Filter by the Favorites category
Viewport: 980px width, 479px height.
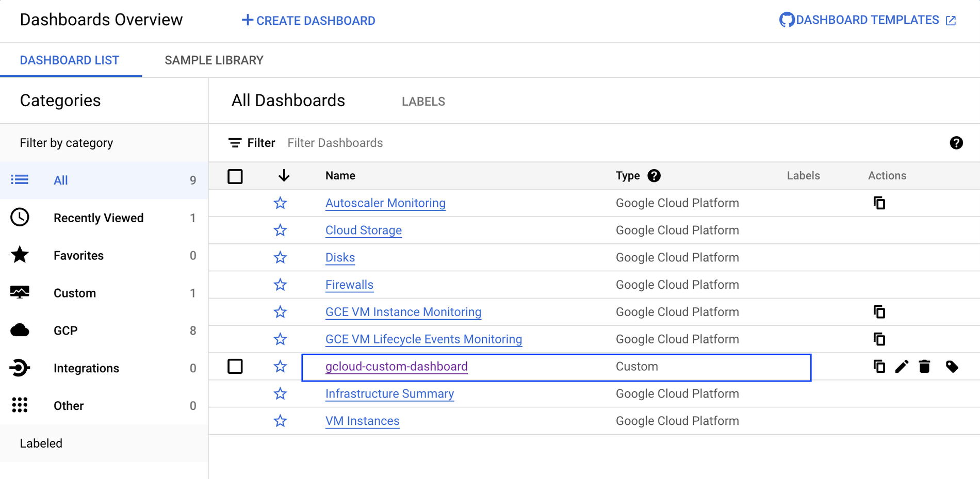pyautogui.click(x=104, y=255)
